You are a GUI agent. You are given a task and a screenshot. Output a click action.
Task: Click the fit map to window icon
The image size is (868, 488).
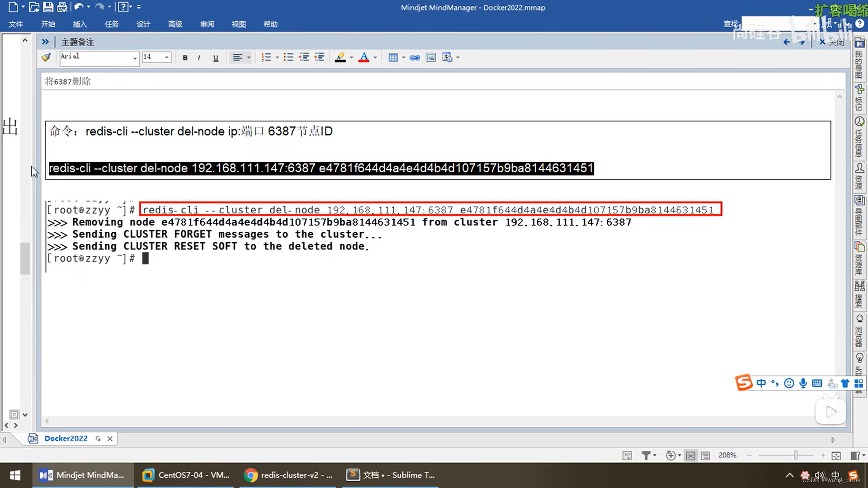836,455
